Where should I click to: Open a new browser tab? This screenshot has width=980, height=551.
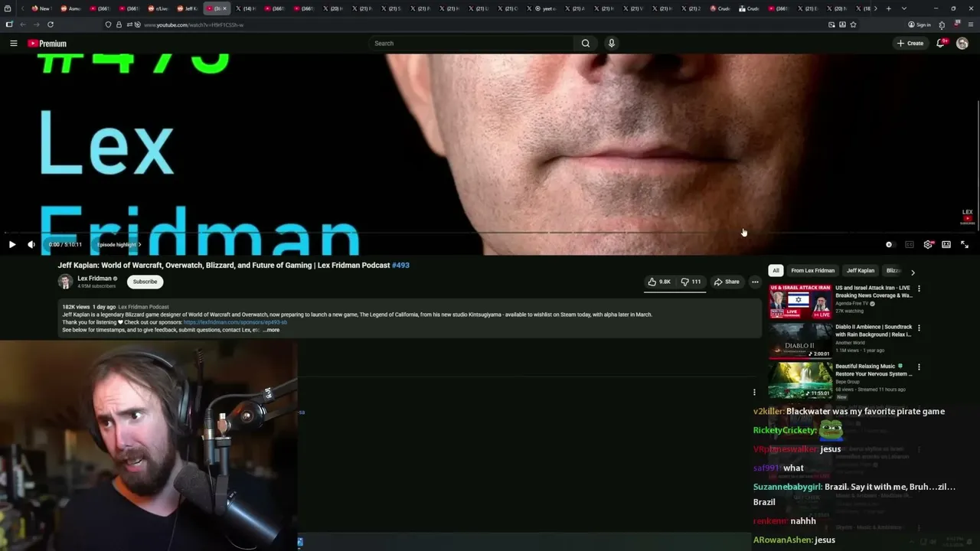point(888,8)
